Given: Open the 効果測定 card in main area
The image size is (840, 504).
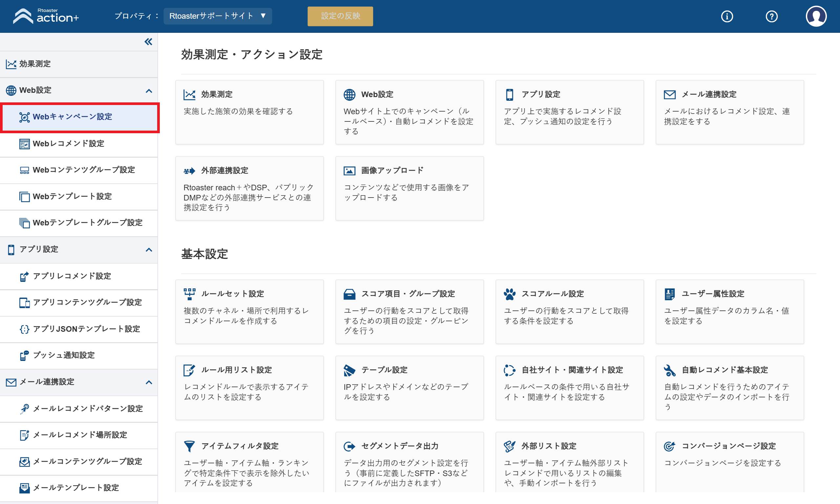Looking at the screenshot, I should point(250,112).
